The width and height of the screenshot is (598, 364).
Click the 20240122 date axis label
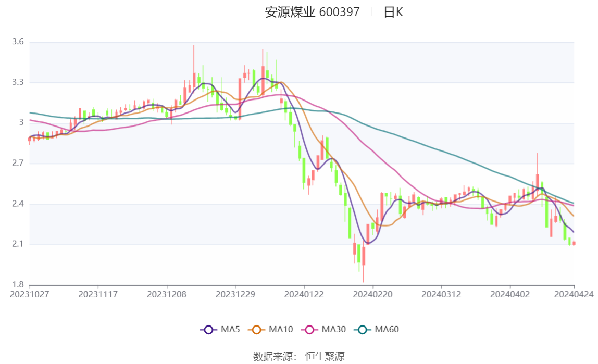tap(304, 294)
